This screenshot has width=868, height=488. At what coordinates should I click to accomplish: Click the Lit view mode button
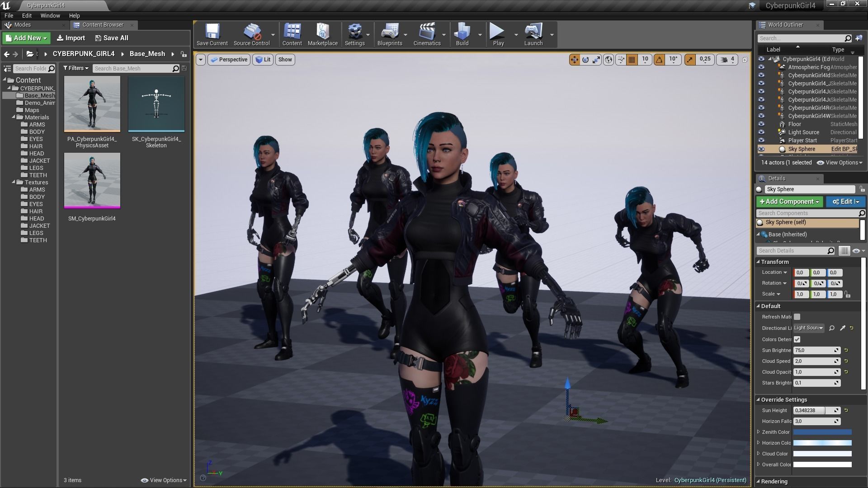(263, 60)
